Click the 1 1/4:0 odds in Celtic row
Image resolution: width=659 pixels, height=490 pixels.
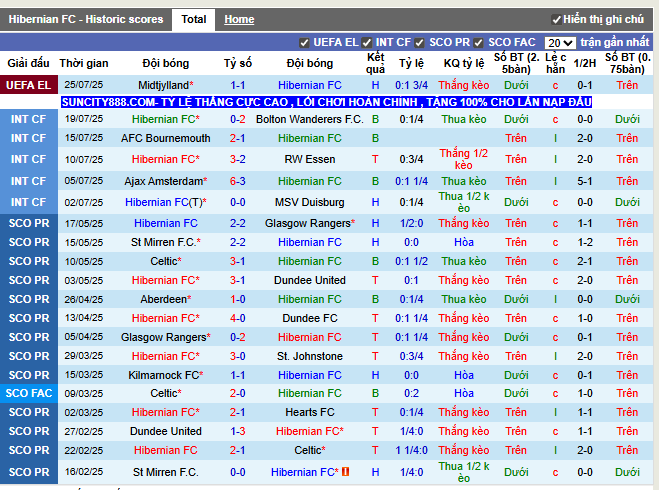pos(411,450)
